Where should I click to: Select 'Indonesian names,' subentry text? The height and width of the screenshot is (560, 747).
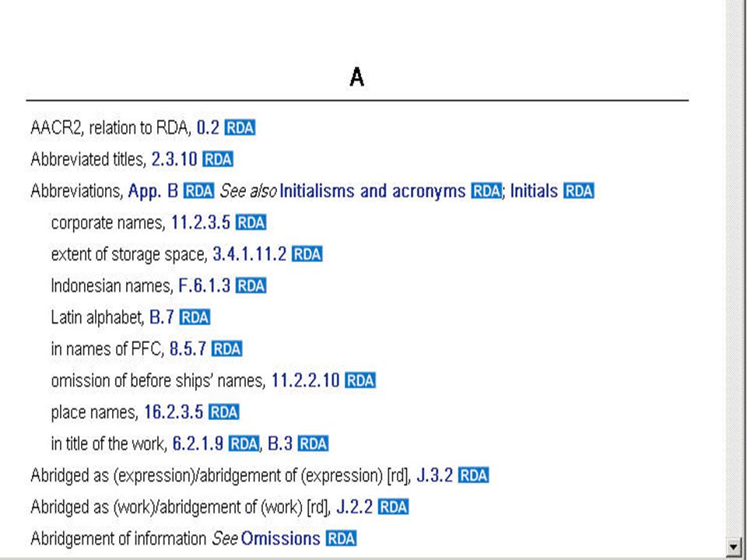pos(112,285)
